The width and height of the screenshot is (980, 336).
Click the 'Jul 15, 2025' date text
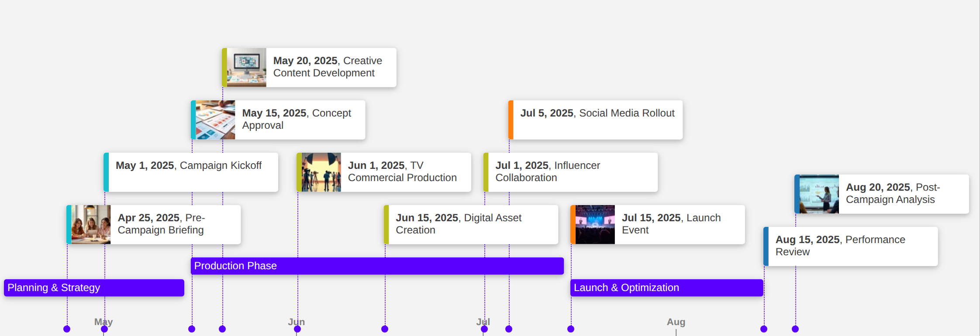651,218
